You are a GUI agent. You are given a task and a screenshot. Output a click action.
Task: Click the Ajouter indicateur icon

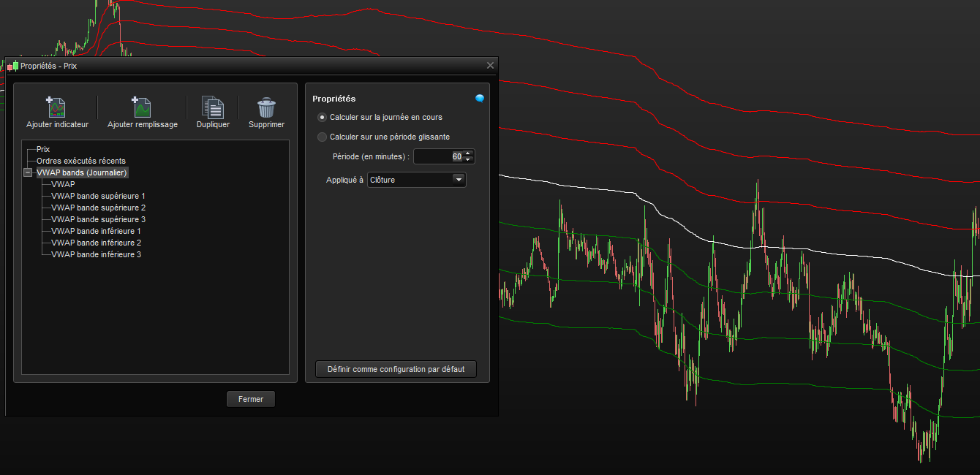pos(57,107)
